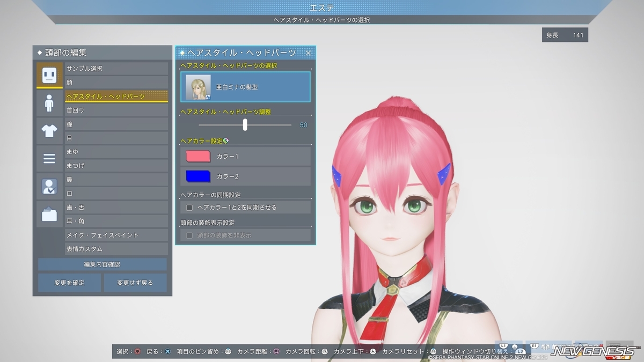Click the square icon beside カメラ距離
The height and width of the screenshot is (362, 644).
(x=276, y=351)
